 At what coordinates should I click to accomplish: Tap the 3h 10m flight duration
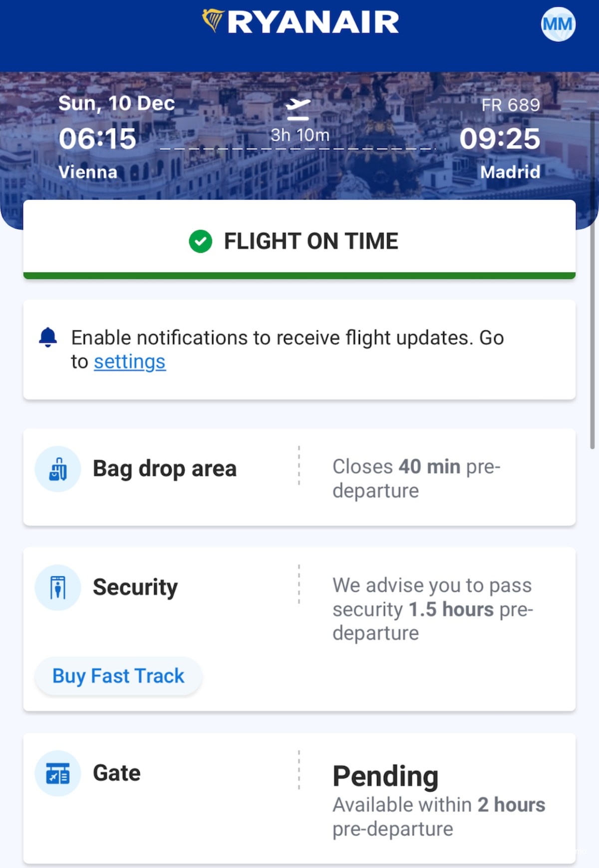click(300, 135)
